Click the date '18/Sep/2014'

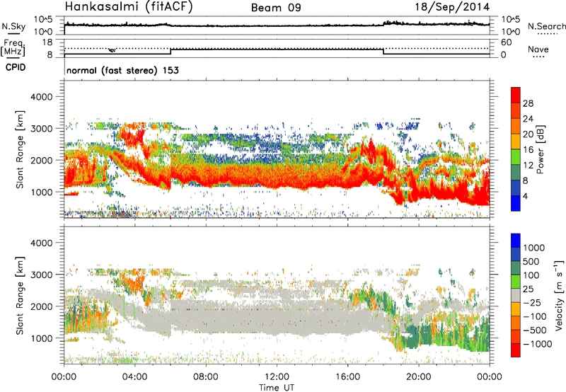(x=452, y=7)
